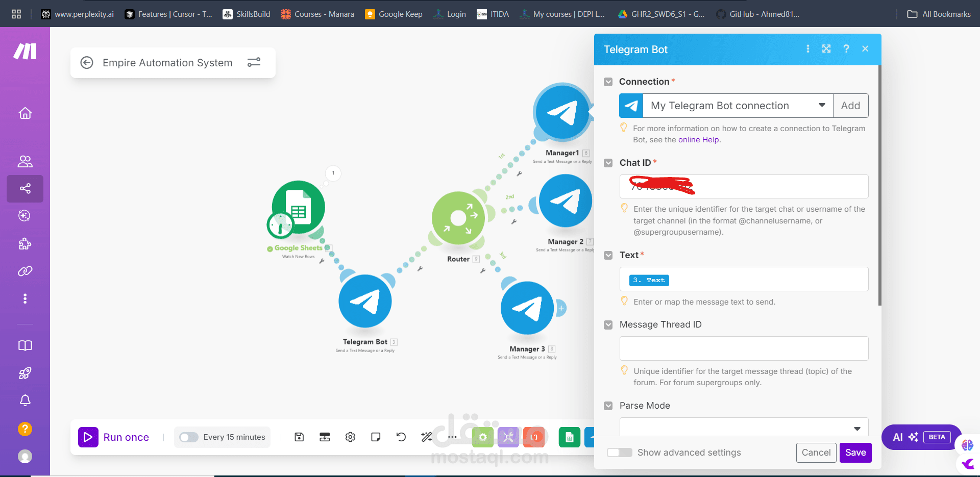
Task: Go back using arrow beside scenario name
Action: [x=87, y=63]
